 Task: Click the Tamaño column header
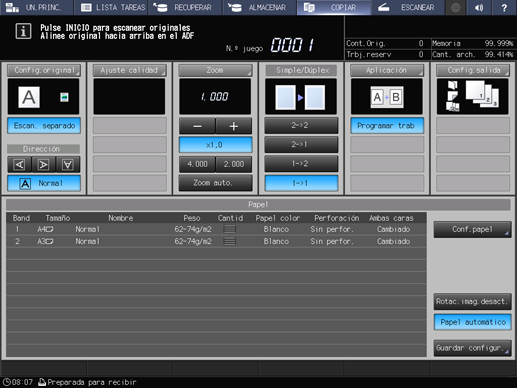(x=58, y=218)
